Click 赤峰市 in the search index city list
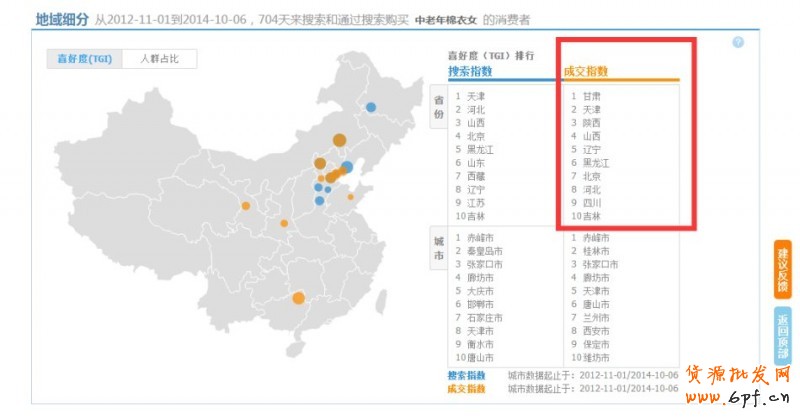800x419 pixels. 480,238
